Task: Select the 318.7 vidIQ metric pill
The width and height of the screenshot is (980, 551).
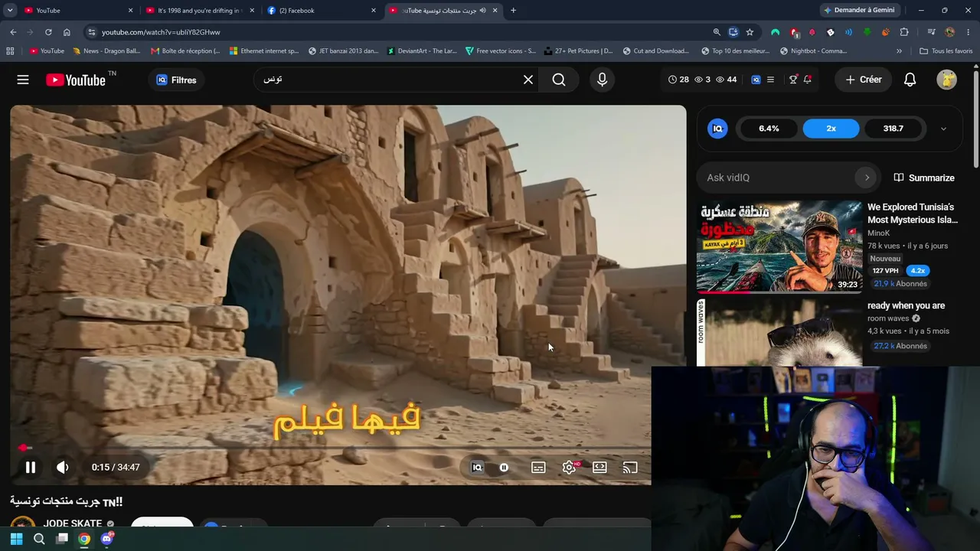Action: click(893, 129)
